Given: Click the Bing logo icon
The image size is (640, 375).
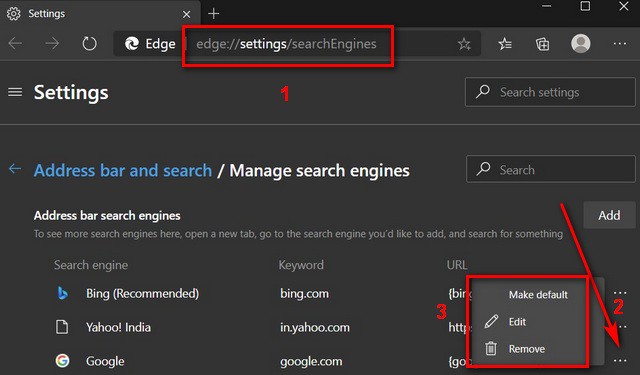Looking at the screenshot, I should 62,293.
